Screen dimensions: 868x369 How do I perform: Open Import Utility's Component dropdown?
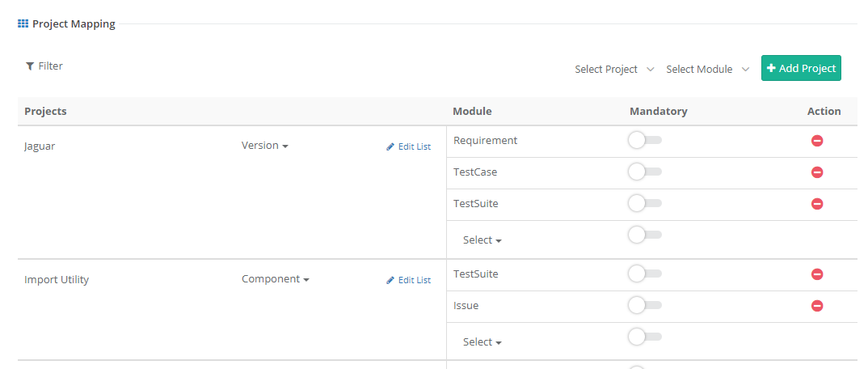[275, 279]
